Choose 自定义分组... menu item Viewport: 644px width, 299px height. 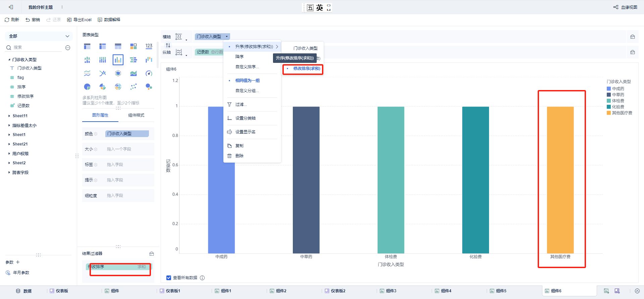(x=252, y=91)
